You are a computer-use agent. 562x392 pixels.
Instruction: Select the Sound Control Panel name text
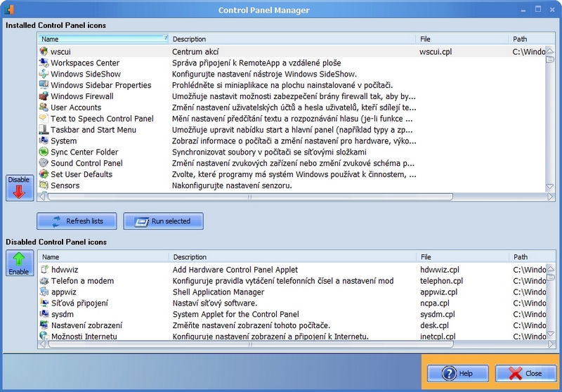click(x=86, y=163)
